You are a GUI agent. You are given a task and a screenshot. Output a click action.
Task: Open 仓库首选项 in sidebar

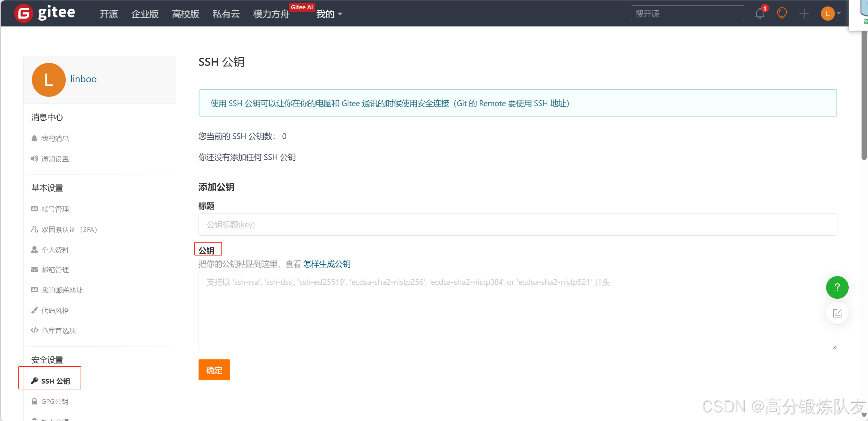click(58, 330)
